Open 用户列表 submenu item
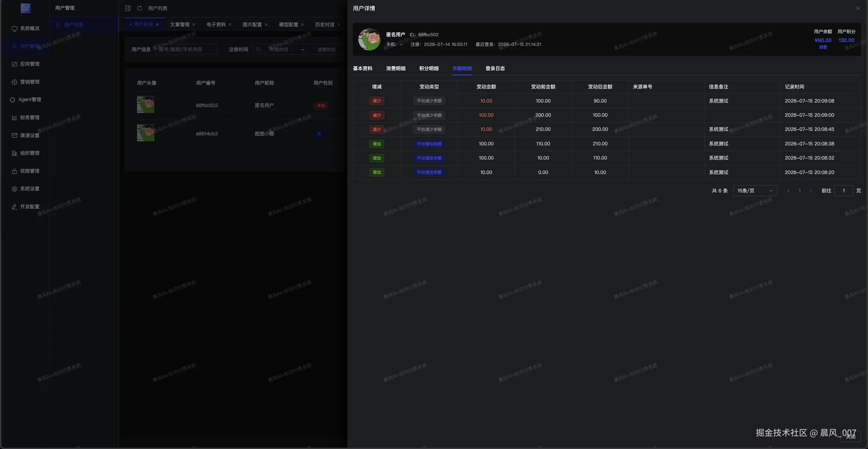The image size is (868, 449). [84, 25]
